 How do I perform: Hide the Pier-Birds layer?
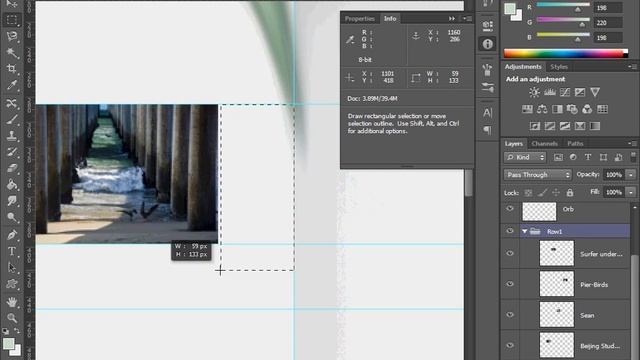[x=510, y=284]
